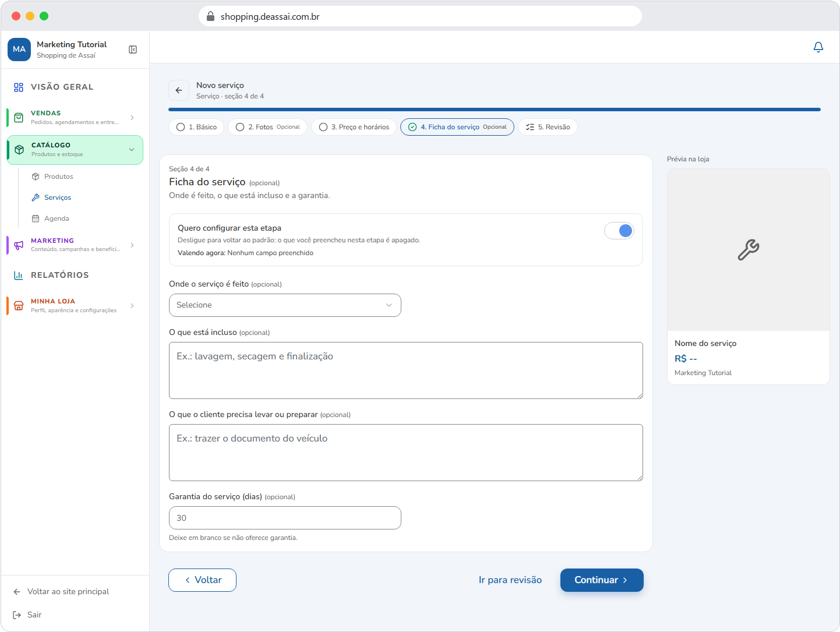Screen dimensions: 840x632
Task: Click the Visão Geral dashboard icon
Action: point(19,87)
